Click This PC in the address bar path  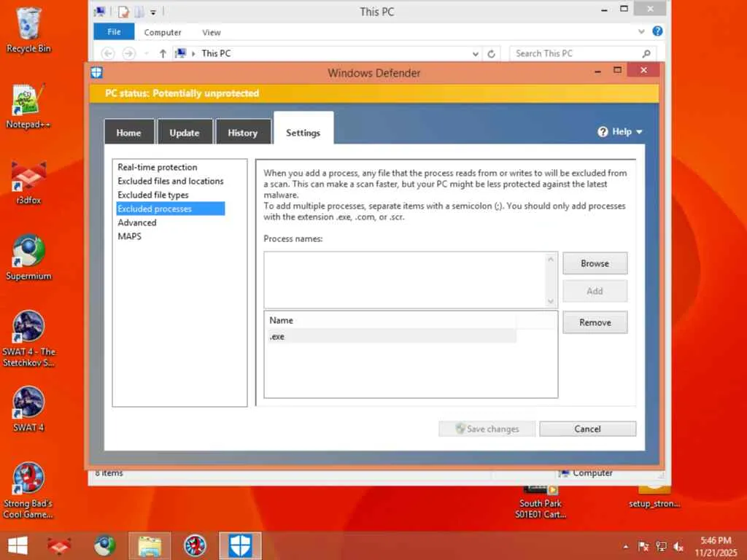click(x=216, y=53)
